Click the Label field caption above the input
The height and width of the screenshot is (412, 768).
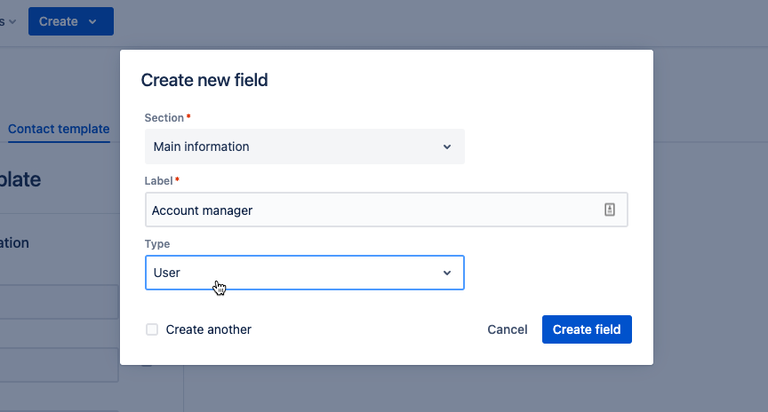click(x=159, y=181)
